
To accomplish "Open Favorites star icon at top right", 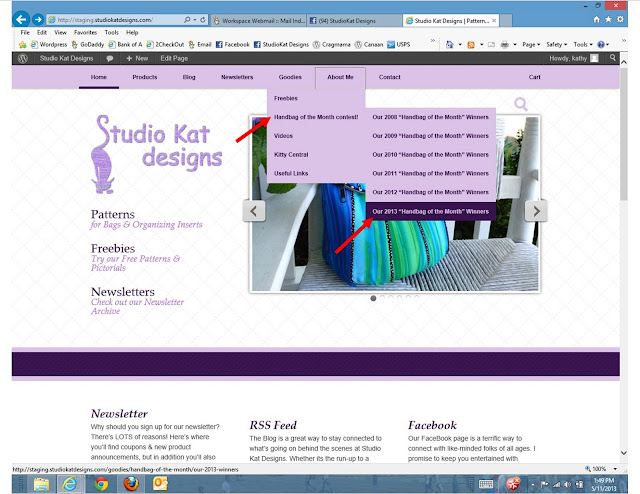I will pyautogui.click(x=608, y=19).
